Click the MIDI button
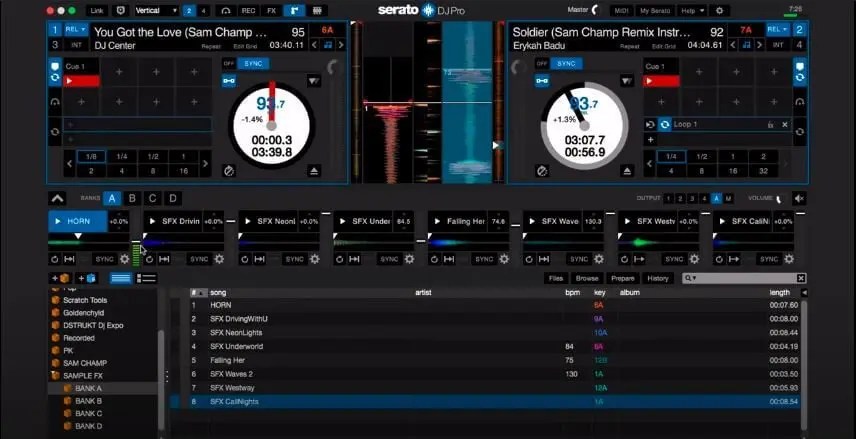This screenshot has height=439, width=856. click(621, 10)
